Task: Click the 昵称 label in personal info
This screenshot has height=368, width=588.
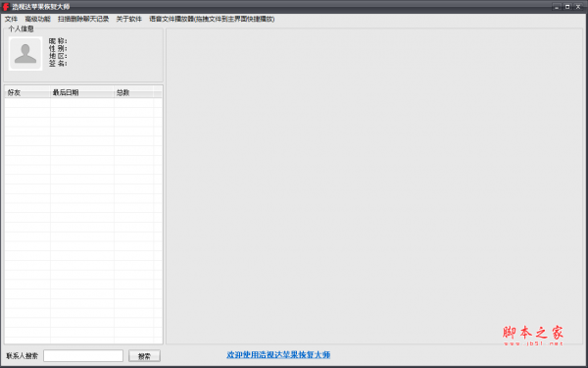Action: pos(58,41)
